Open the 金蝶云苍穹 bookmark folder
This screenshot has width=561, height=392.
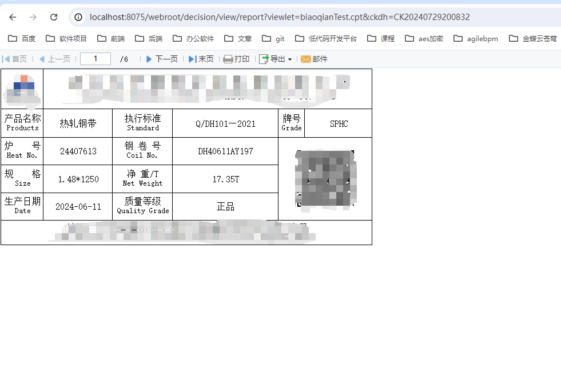coord(533,39)
